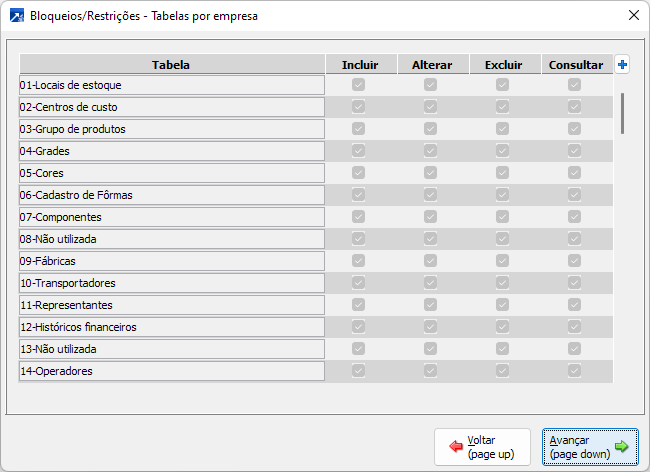Click the red arrow on Voltar

(x=456, y=447)
